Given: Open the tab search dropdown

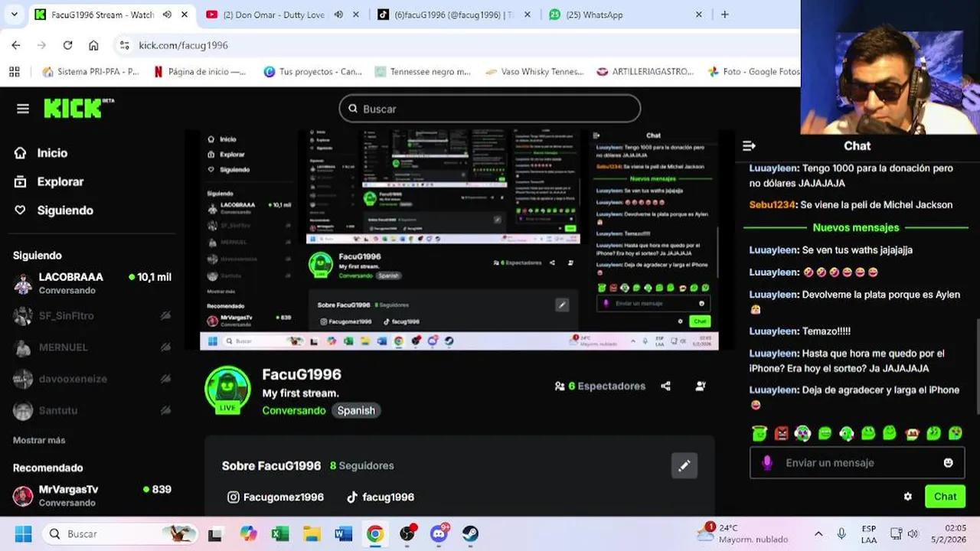Looking at the screenshot, I should coord(14,15).
